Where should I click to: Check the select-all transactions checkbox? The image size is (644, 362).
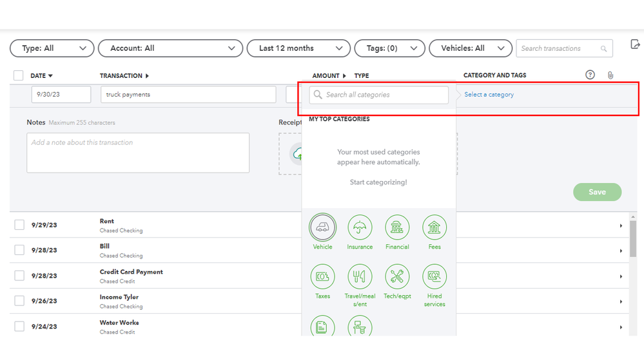(19, 75)
